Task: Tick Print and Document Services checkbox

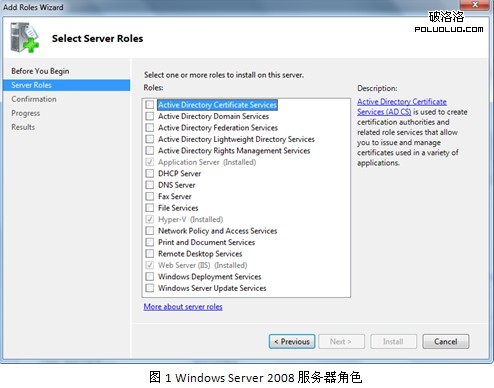Action: pos(150,242)
